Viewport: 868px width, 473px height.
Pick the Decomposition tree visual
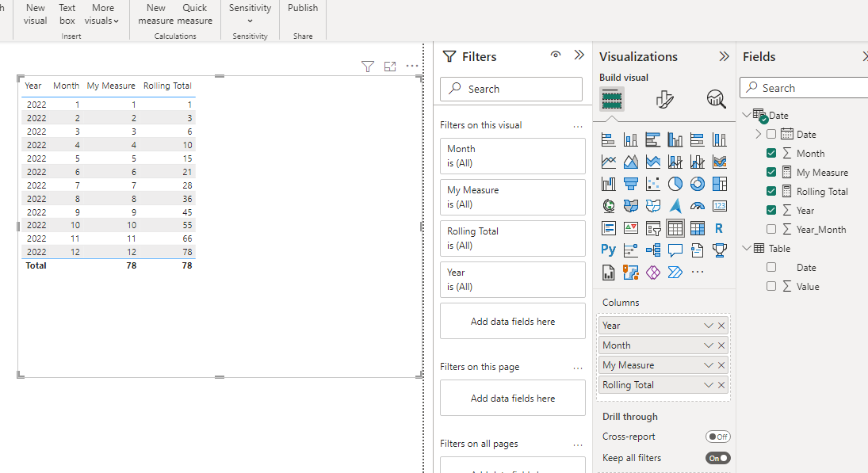652,250
